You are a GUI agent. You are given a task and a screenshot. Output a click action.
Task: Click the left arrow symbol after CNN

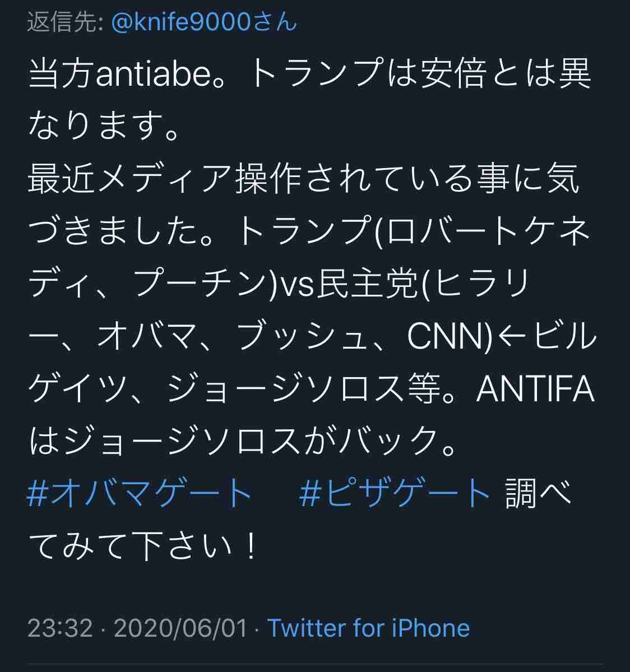click(512, 337)
